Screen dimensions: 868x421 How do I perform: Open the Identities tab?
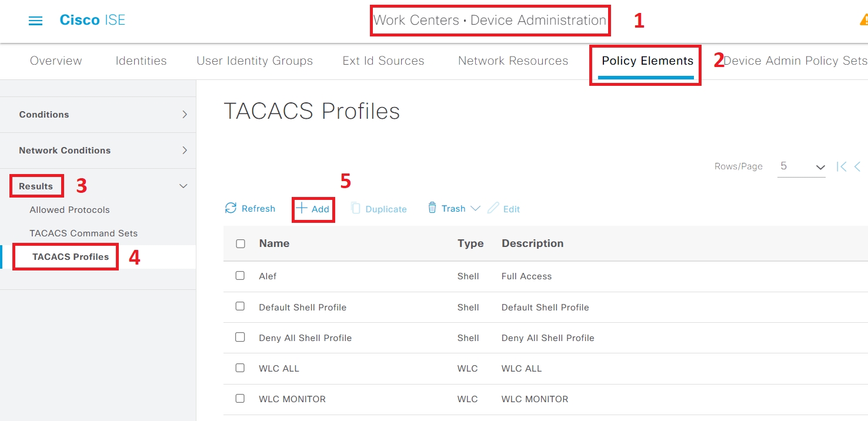click(x=141, y=61)
